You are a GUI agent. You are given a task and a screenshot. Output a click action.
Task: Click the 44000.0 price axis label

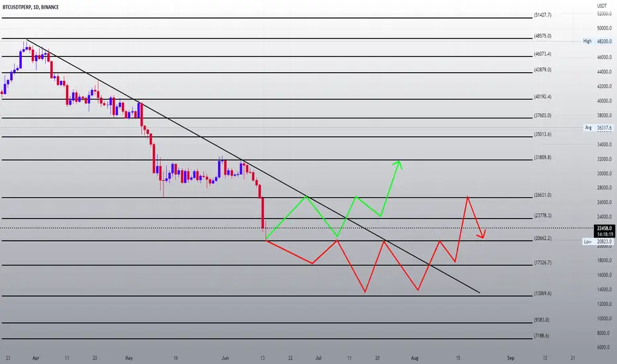[604, 72]
